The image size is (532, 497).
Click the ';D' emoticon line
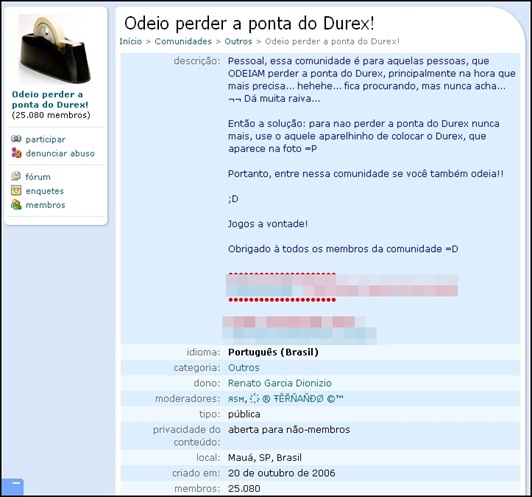click(x=233, y=199)
